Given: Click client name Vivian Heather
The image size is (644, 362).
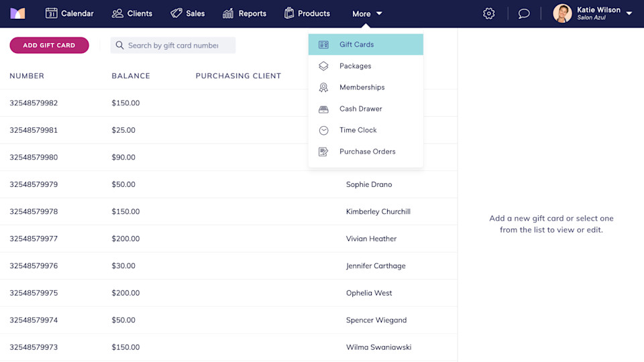Looking at the screenshot, I should click(371, 239).
